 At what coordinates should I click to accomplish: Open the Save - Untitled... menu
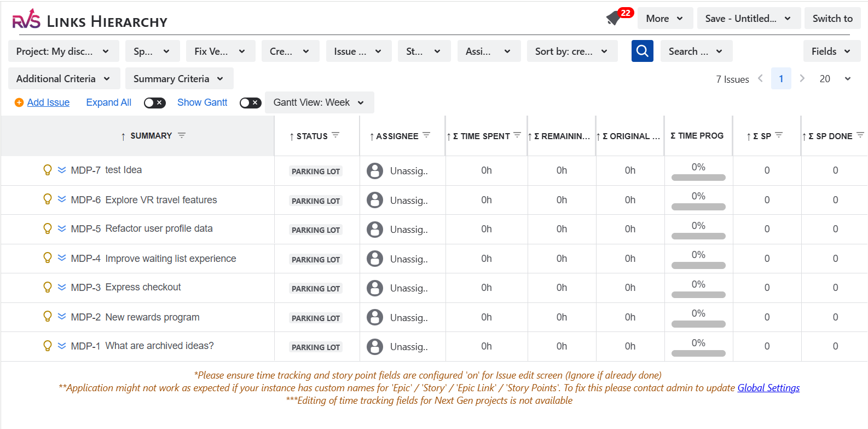(x=749, y=18)
